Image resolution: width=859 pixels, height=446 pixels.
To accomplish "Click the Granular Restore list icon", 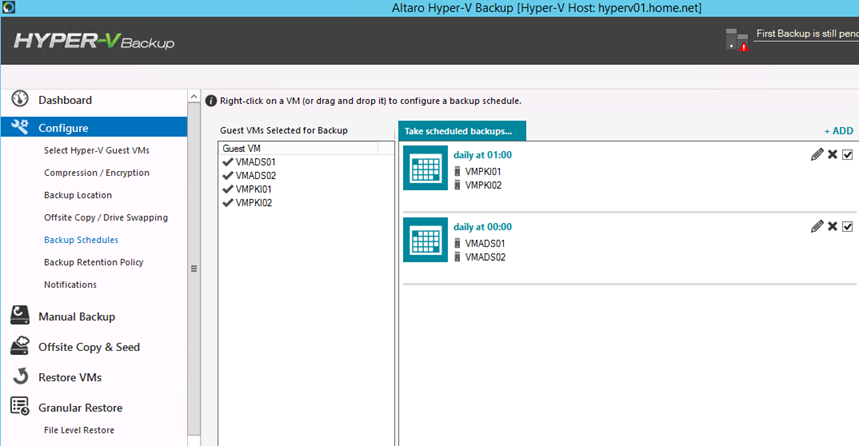I will pos(20,407).
